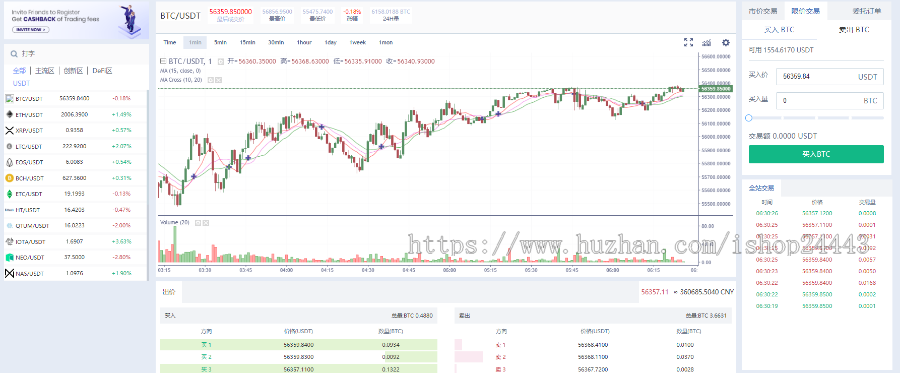The width and height of the screenshot is (900, 373).
Task: Click the NAS coin icon
Action: (9, 273)
